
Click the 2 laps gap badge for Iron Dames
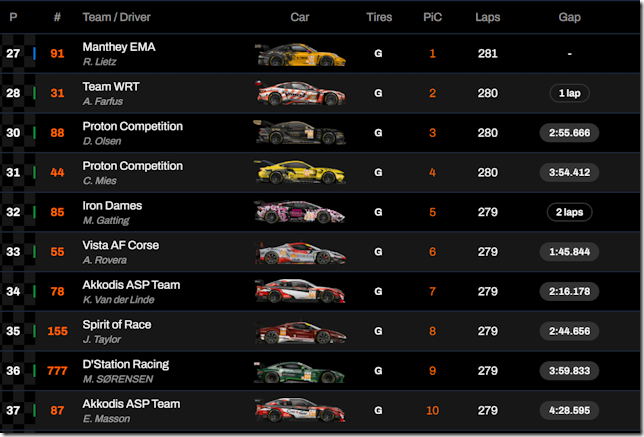(x=569, y=212)
